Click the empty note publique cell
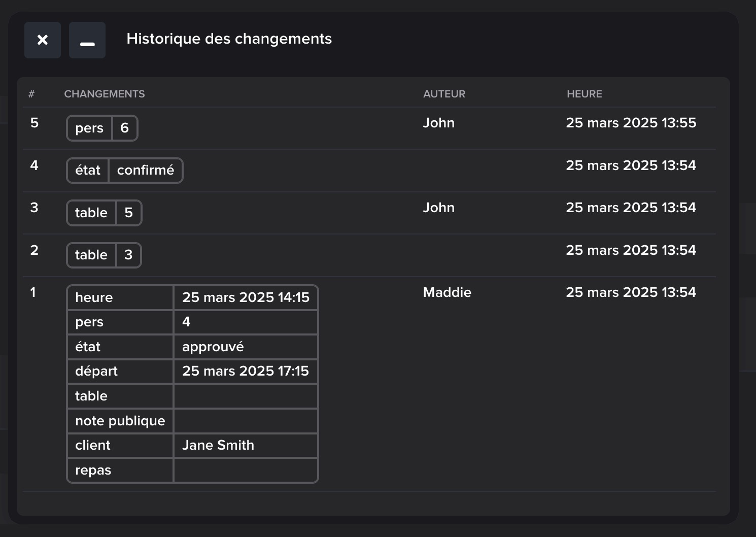The width and height of the screenshot is (756, 537). [246, 421]
